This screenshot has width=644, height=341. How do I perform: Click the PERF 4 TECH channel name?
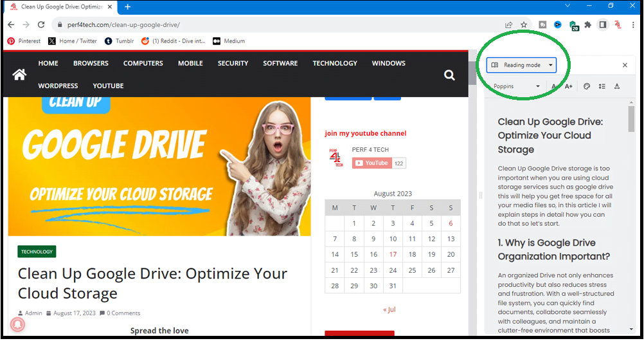370,150
